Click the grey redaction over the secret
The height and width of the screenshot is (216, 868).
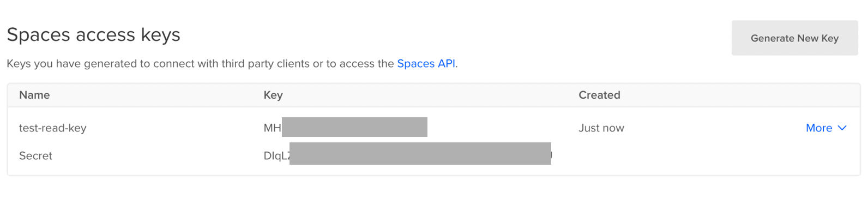(420, 153)
